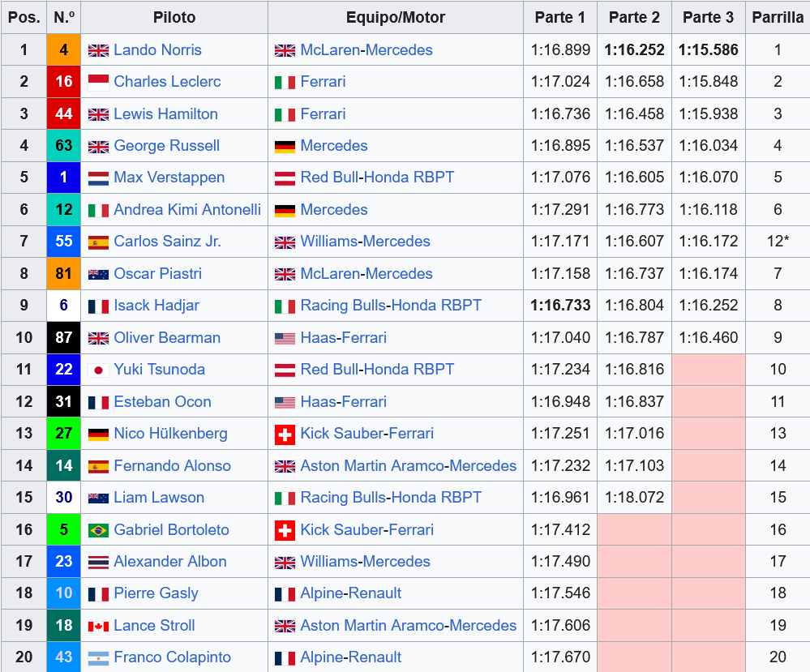Click the red number 44 cell
810x672 pixels.
pyautogui.click(x=64, y=114)
